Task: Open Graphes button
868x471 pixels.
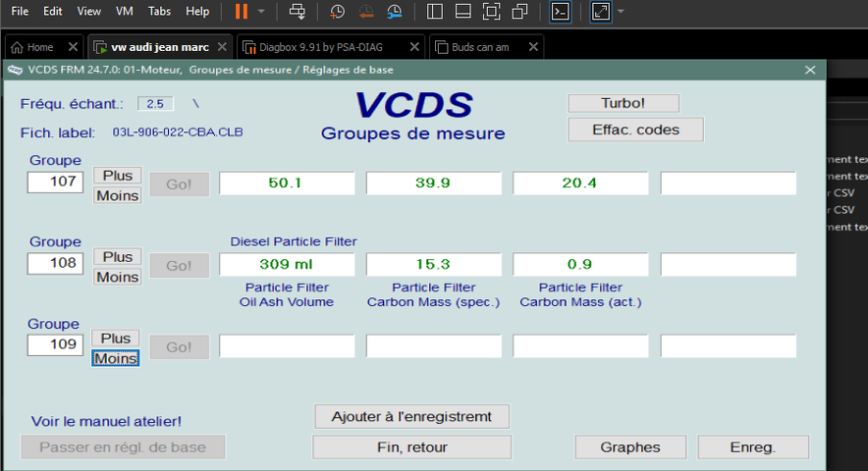Action: 630,447
